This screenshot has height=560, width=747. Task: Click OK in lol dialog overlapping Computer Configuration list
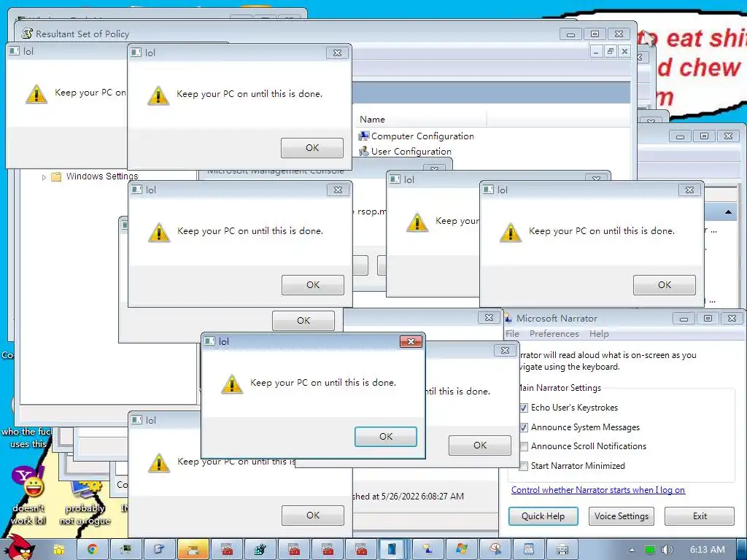click(x=312, y=147)
